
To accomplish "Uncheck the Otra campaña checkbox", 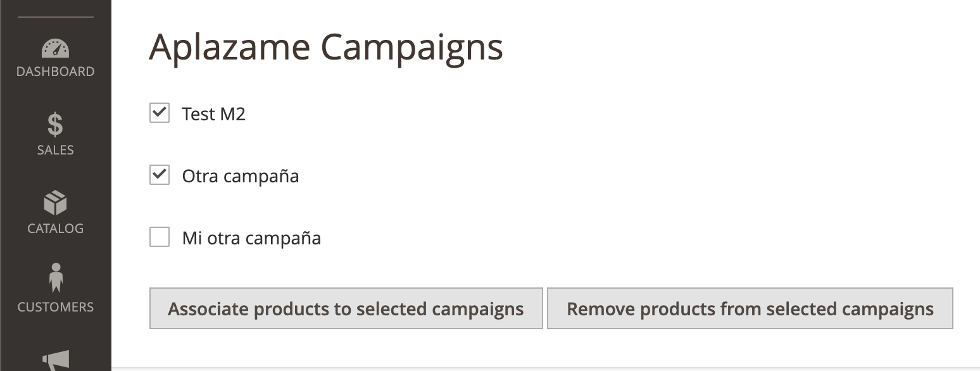I will [x=160, y=175].
